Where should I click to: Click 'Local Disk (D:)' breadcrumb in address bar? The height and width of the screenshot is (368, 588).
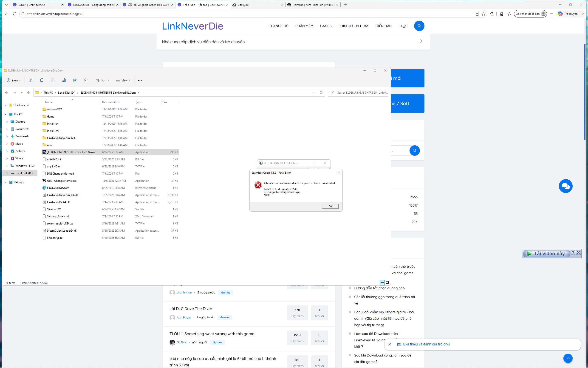point(67,92)
